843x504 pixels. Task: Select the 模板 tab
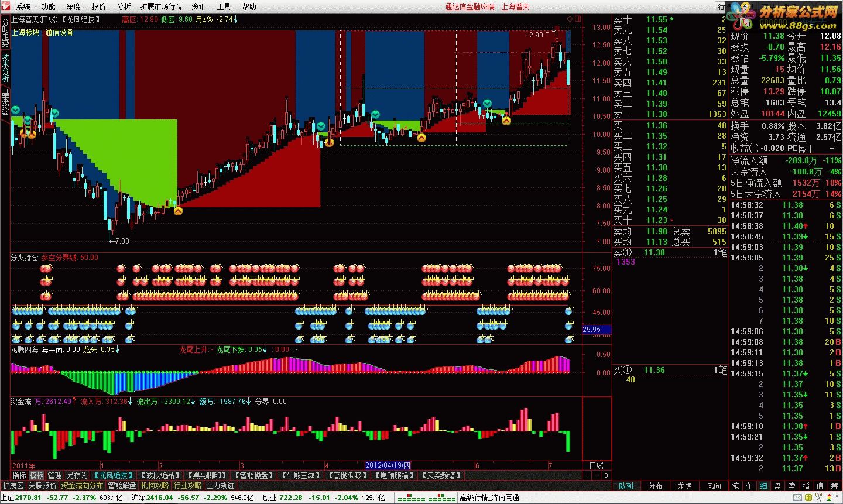pyautogui.click(x=37, y=475)
